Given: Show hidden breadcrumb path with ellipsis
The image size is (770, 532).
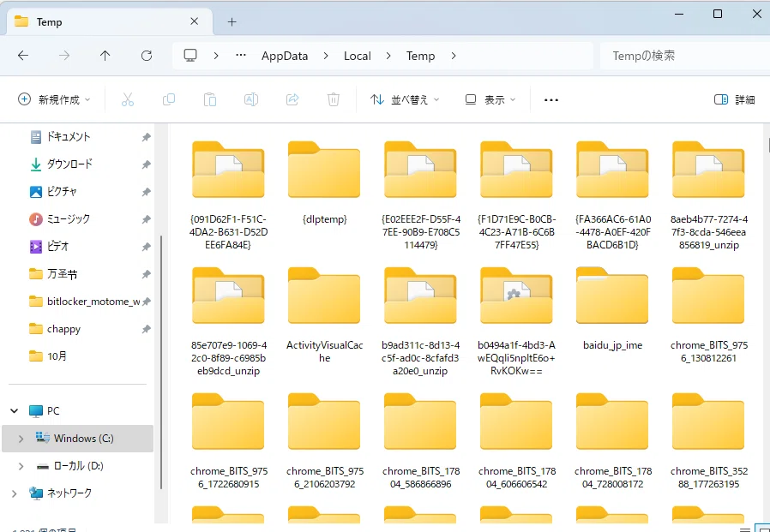Looking at the screenshot, I should click(241, 56).
